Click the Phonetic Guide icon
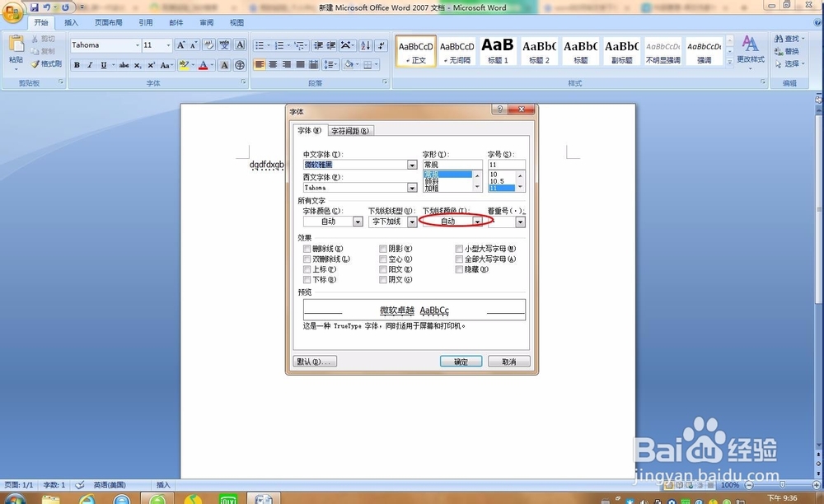The width and height of the screenshot is (824, 504). point(224,44)
